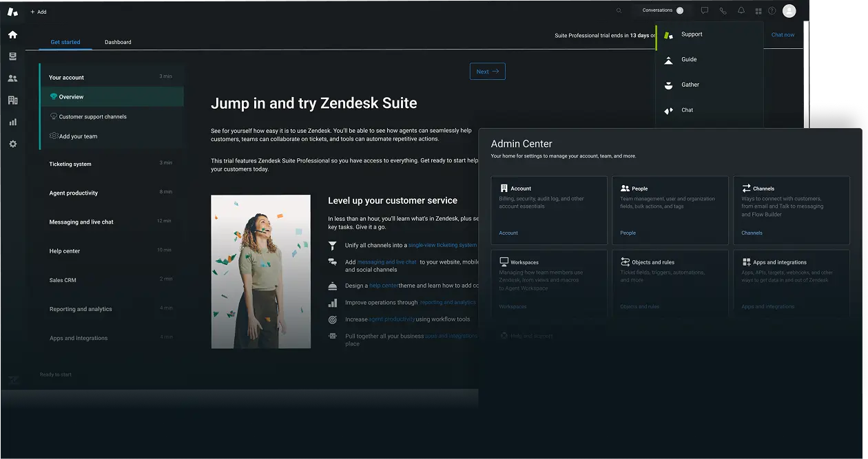Click Objects and rules link in Admin Center
This screenshot has width=868, height=459.
639,307
